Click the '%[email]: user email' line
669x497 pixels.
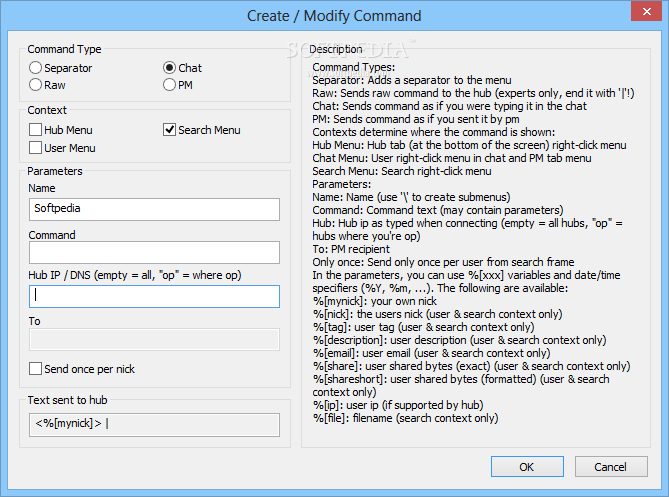click(x=431, y=353)
